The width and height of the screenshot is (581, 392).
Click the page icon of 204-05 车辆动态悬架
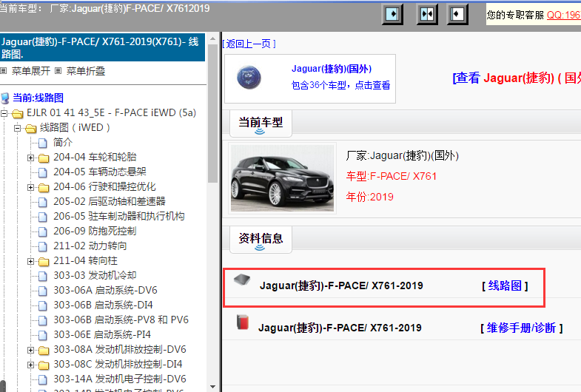pos(43,172)
